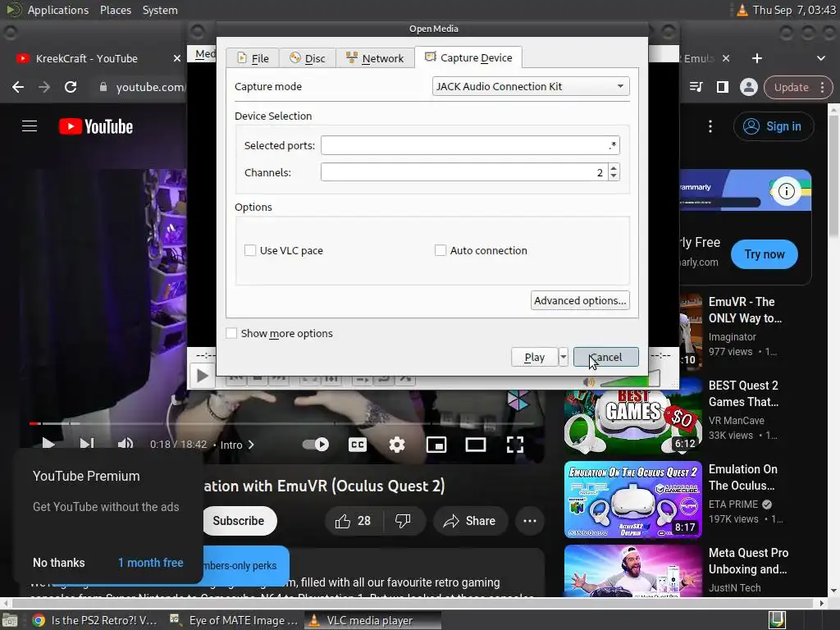The height and width of the screenshot is (630, 840).
Task: Click the VLC main window play button
Action: pyautogui.click(x=203, y=376)
